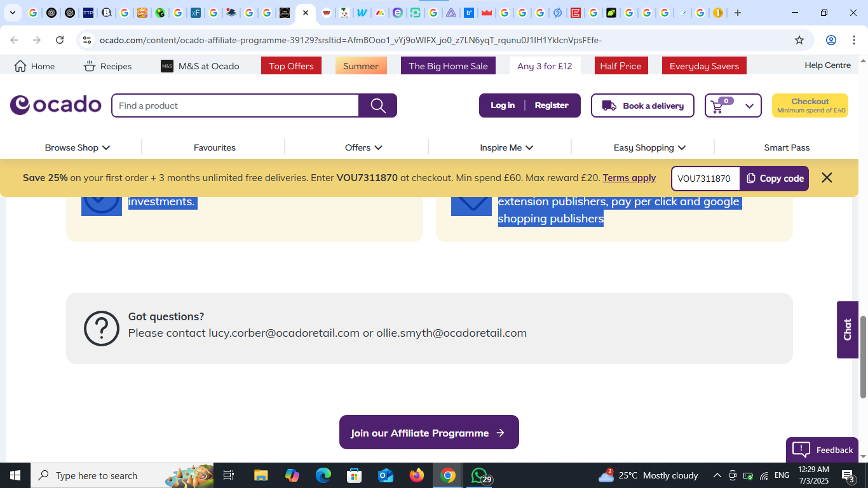Click the Find a product field
The image size is (868, 488).
(x=235, y=105)
